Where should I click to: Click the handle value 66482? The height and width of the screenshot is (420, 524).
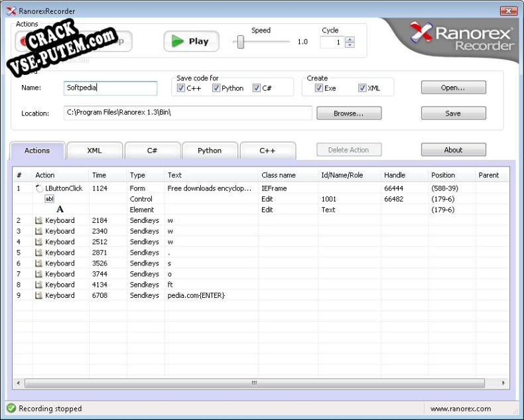[x=394, y=199]
